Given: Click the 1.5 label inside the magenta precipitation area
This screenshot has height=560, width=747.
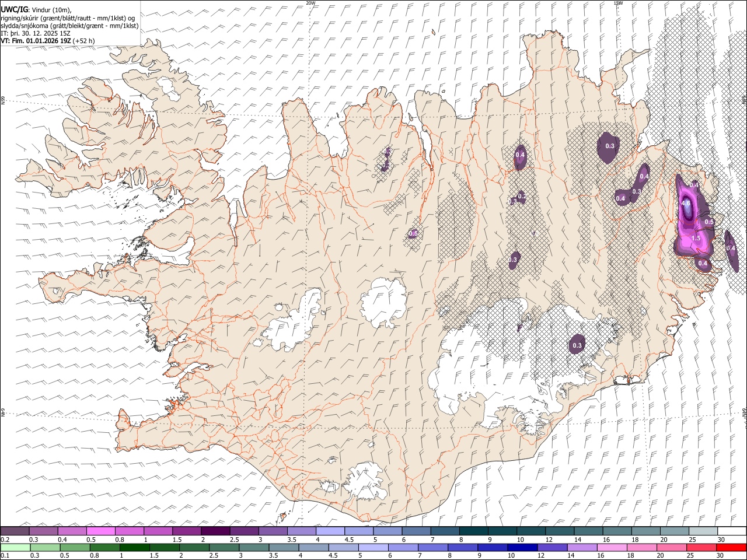Looking at the screenshot, I should click(x=696, y=238).
